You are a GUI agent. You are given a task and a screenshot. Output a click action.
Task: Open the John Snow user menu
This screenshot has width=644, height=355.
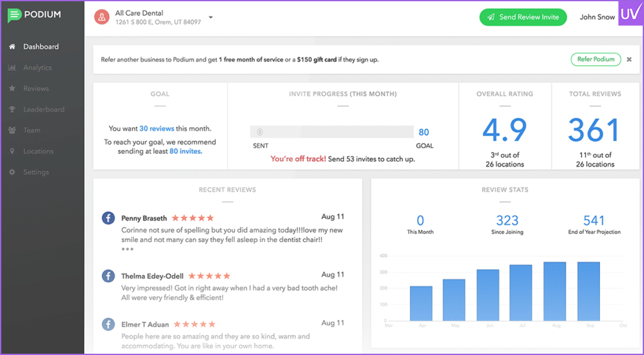pos(597,17)
